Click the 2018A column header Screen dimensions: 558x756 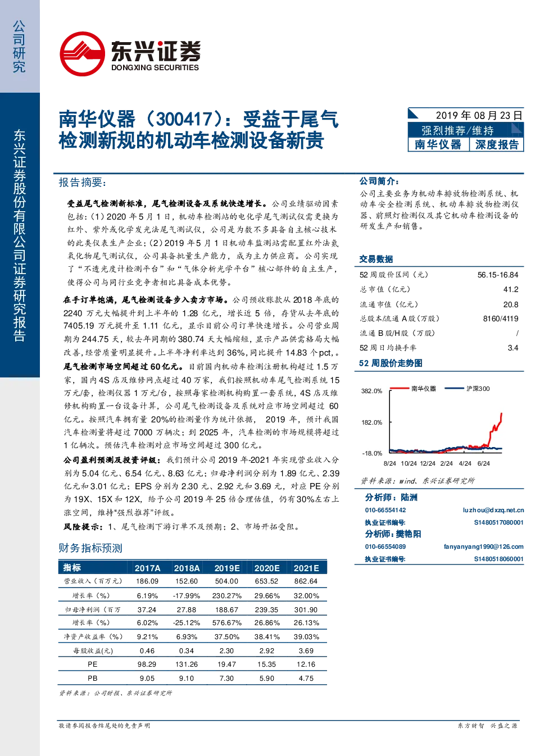[187, 568]
